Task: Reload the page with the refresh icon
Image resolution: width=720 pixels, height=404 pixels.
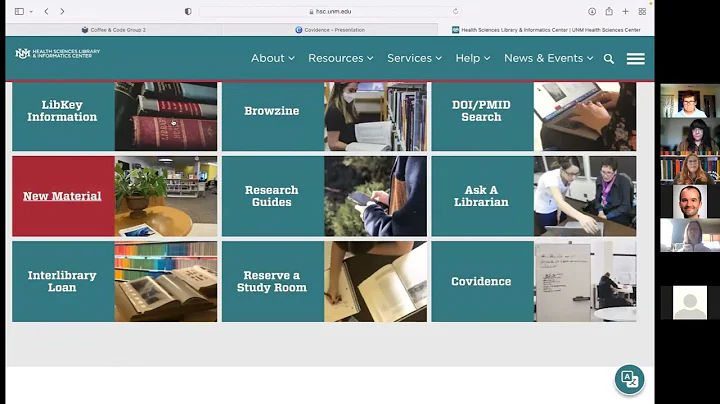Action: pos(456,11)
